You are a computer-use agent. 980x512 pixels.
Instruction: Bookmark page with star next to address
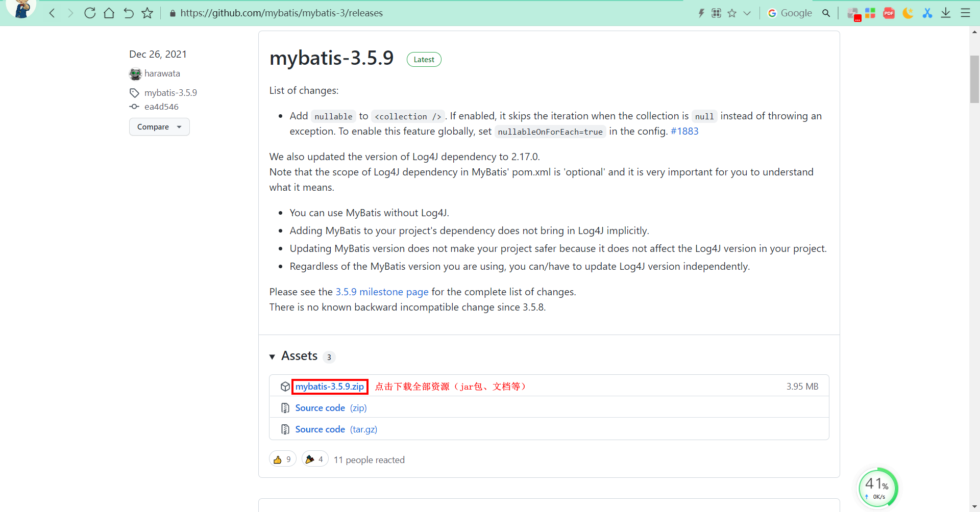point(148,13)
